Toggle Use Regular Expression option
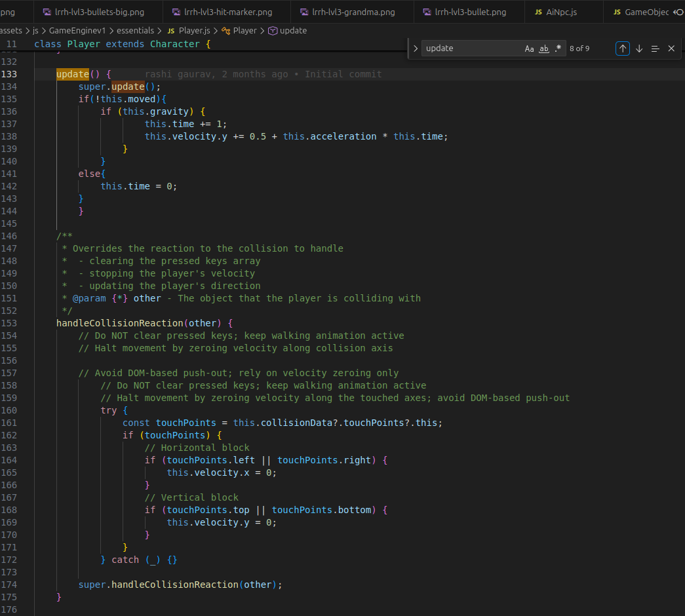Screen dimensions: 685x616 [x=558, y=48]
